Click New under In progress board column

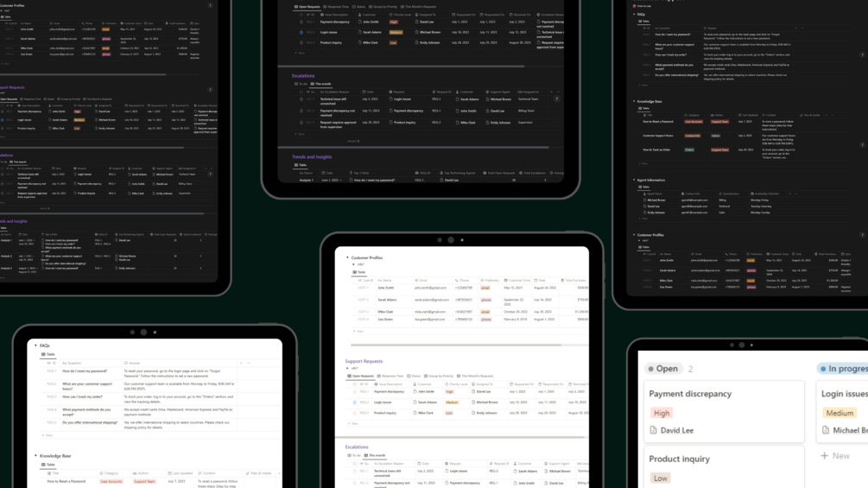click(x=835, y=455)
